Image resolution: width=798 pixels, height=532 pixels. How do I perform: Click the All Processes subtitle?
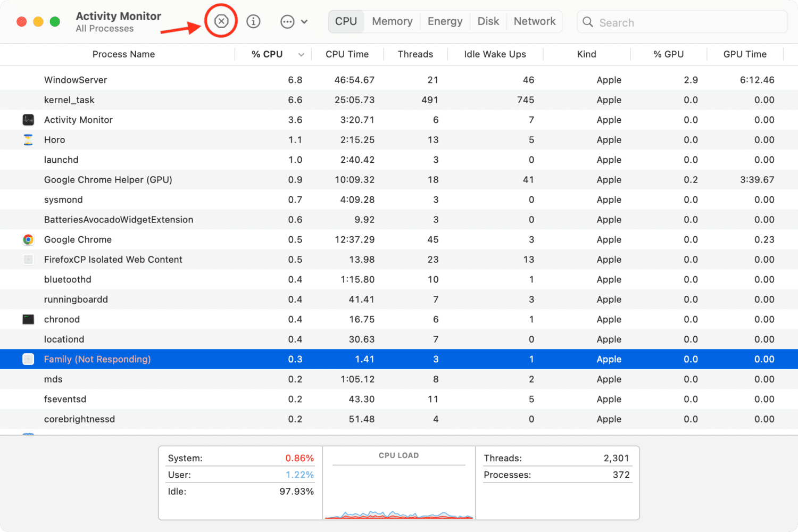(x=105, y=29)
